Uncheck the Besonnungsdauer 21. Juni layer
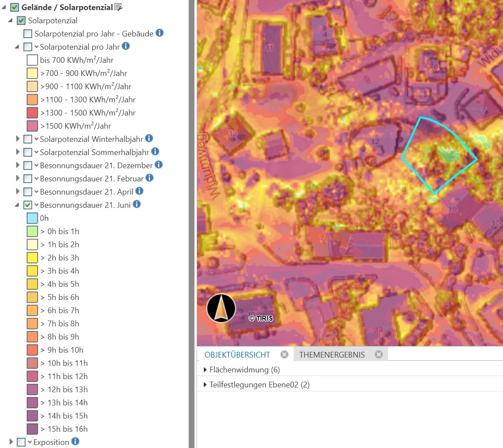Screen dimensions: 503x448 tap(28, 205)
